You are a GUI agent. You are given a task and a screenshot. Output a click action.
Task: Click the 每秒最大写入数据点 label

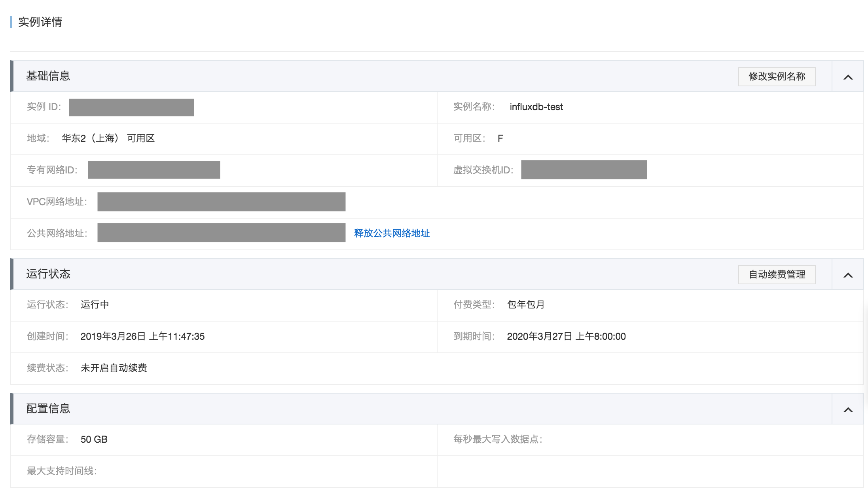coord(498,440)
